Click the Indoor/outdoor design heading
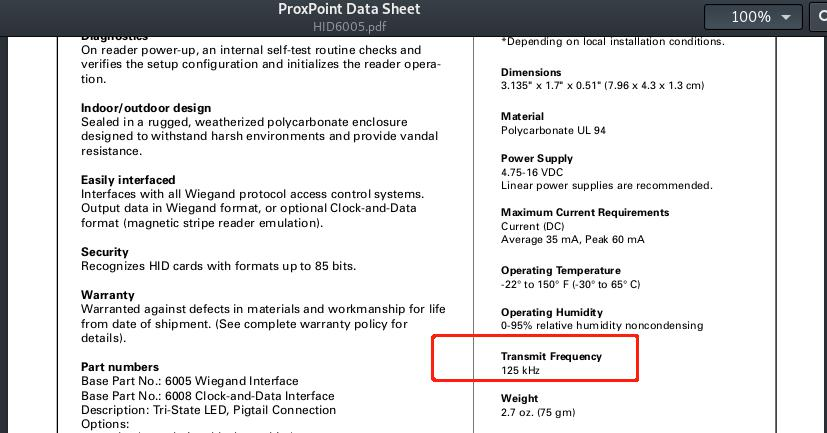The width and height of the screenshot is (827, 433). point(146,108)
